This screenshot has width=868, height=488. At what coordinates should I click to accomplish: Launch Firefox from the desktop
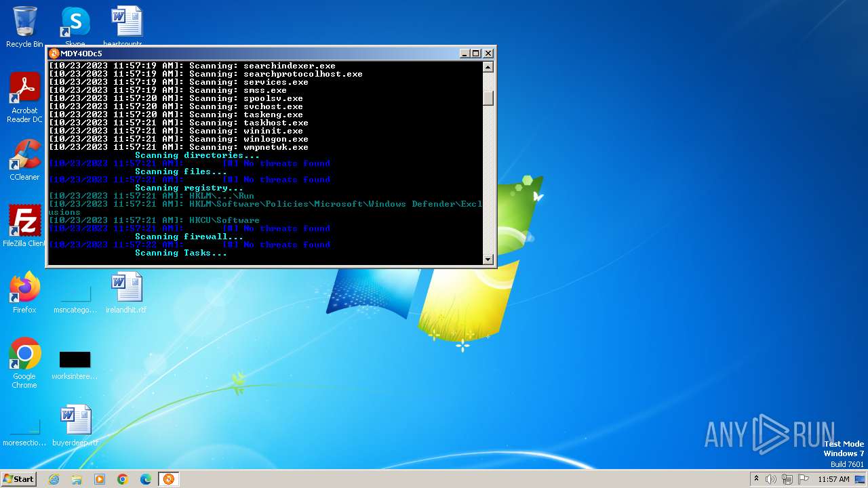coord(24,293)
